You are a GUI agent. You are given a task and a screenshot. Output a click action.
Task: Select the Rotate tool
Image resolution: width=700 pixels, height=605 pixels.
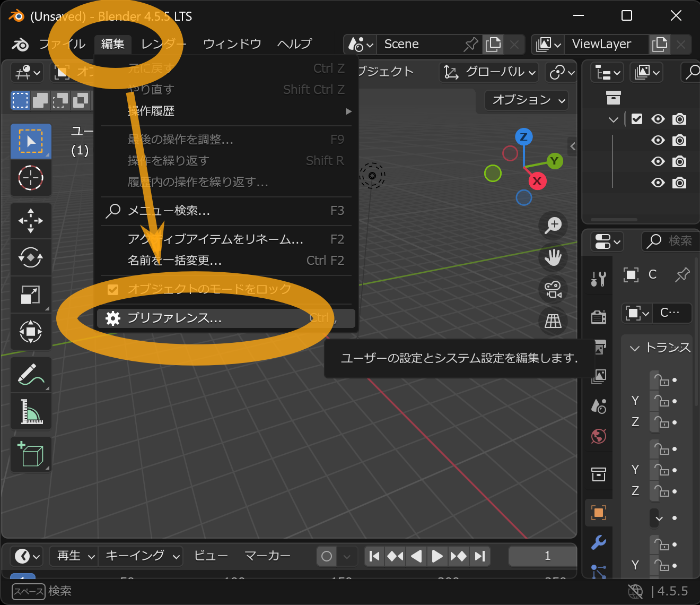[31, 257]
